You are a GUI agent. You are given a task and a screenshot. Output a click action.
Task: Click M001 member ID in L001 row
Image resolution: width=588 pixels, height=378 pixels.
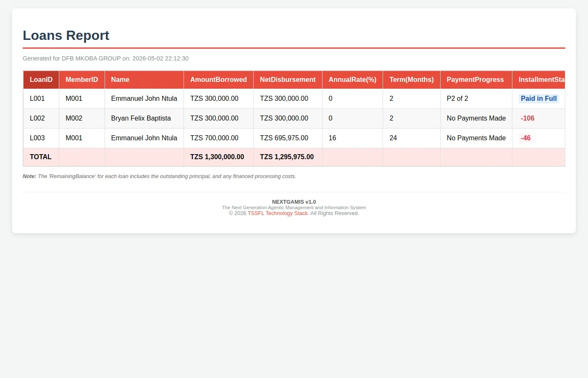[x=82, y=99]
